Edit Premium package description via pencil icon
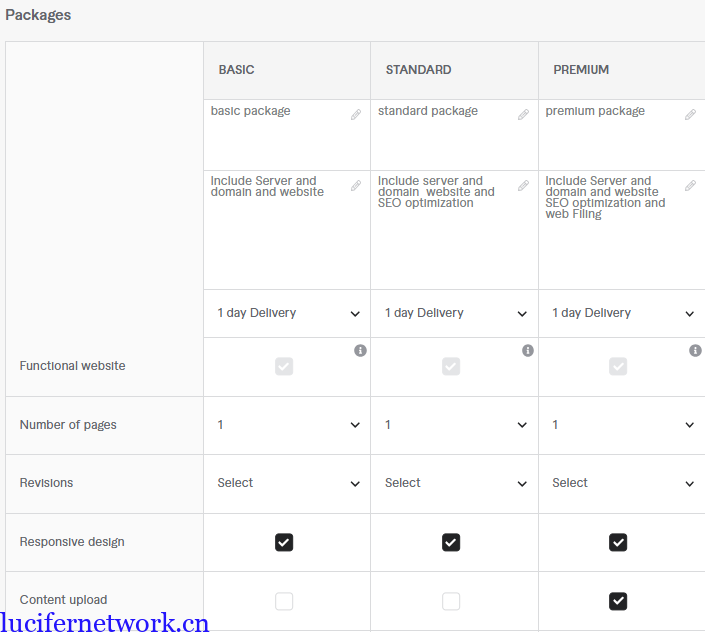Viewport: 705px width, 632px height. click(x=690, y=186)
